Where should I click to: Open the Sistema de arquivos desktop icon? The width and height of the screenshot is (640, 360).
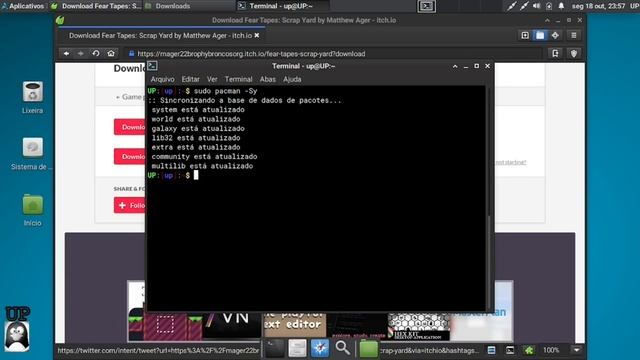click(x=32, y=154)
